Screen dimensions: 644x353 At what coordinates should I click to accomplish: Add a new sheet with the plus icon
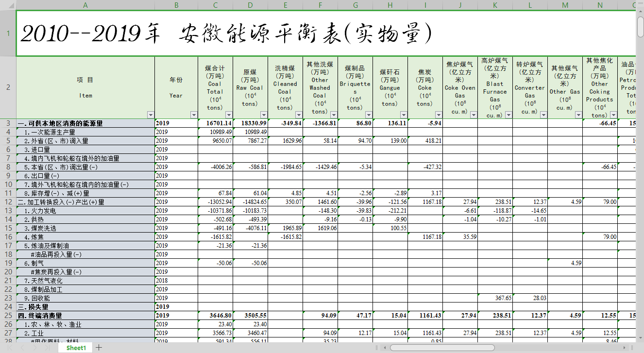pyautogui.click(x=99, y=348)
